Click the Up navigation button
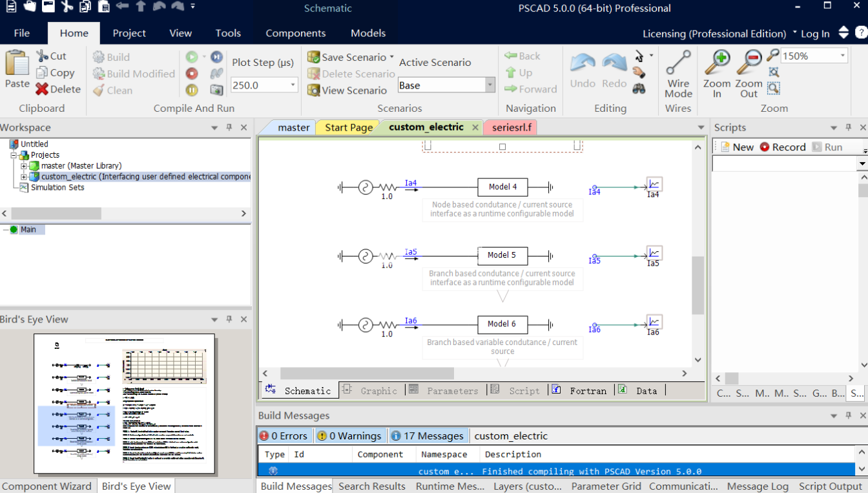The height and width of the screenshot is (493, 868). [x=519, y=73]
